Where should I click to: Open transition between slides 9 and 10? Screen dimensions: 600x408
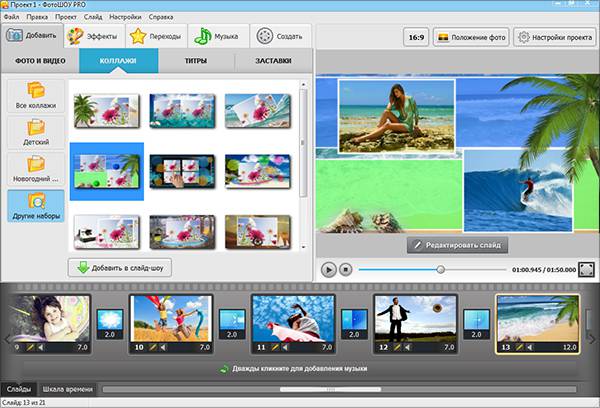click(x=110, y=324)
